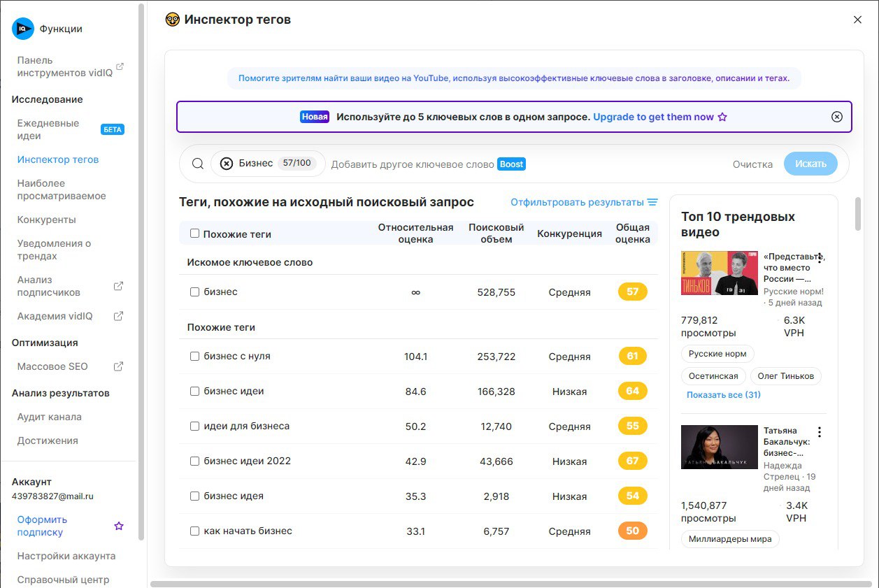Screen dimensions: 879x588
Task: Open Отфильтровать результаты filter dropdown
Action: [576, 202]
